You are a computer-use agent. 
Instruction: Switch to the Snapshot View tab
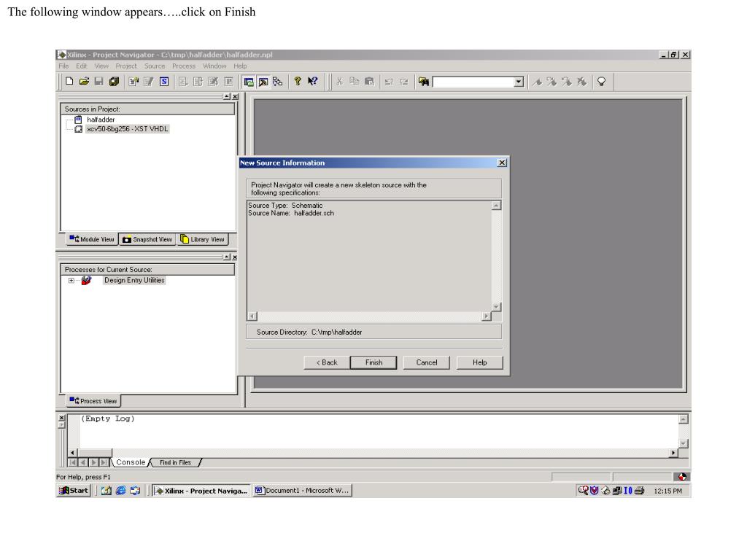point(147,239)
